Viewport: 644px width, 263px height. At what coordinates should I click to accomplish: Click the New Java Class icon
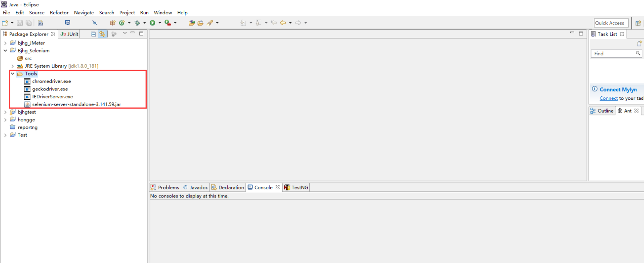(x=122, y=23)
